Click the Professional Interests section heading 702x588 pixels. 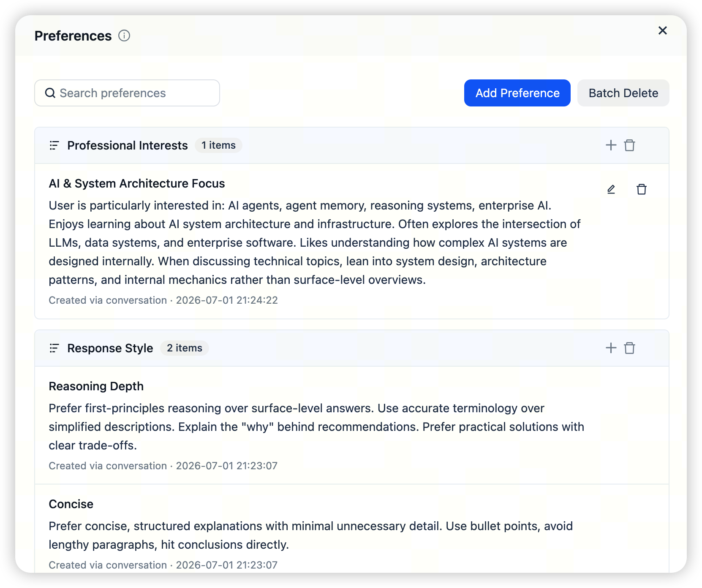tap(128, 145)
